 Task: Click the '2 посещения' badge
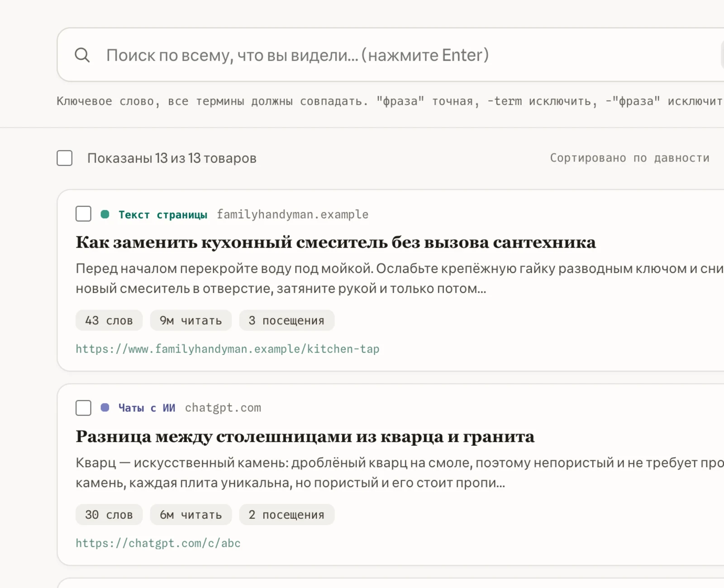click(x=287, y=515)
